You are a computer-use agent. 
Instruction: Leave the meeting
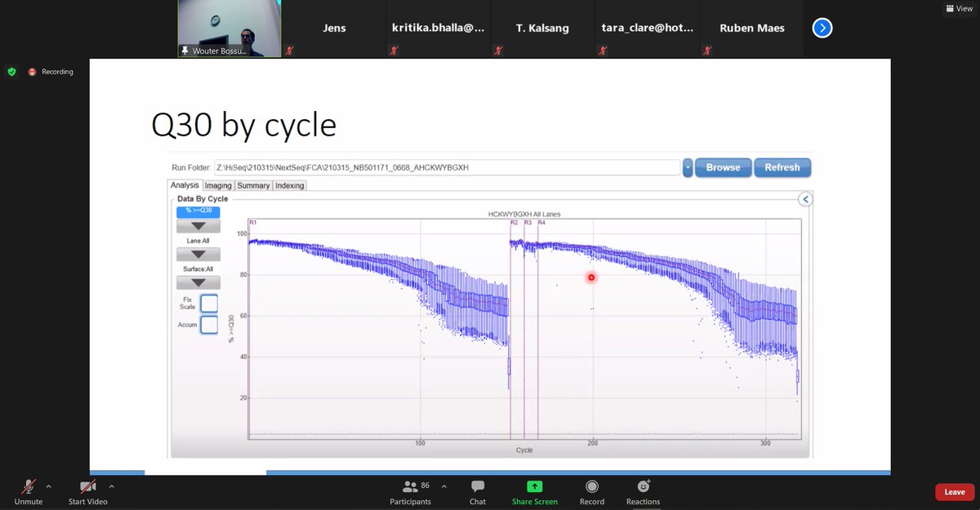pos(955,492)
